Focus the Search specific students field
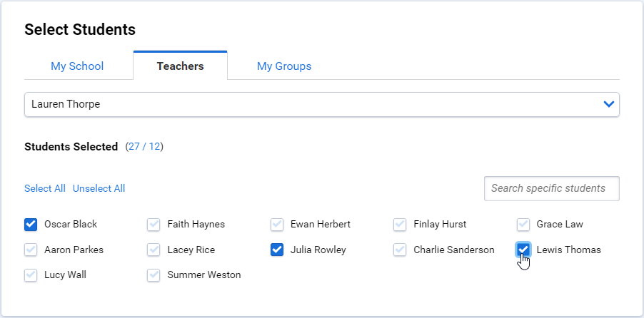 pos(552,188)
